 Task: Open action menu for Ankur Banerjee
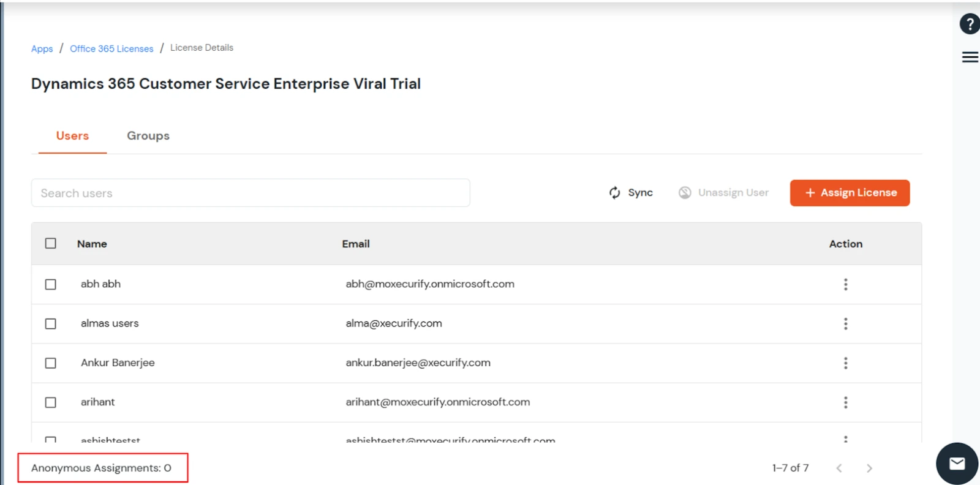point(845,363)
